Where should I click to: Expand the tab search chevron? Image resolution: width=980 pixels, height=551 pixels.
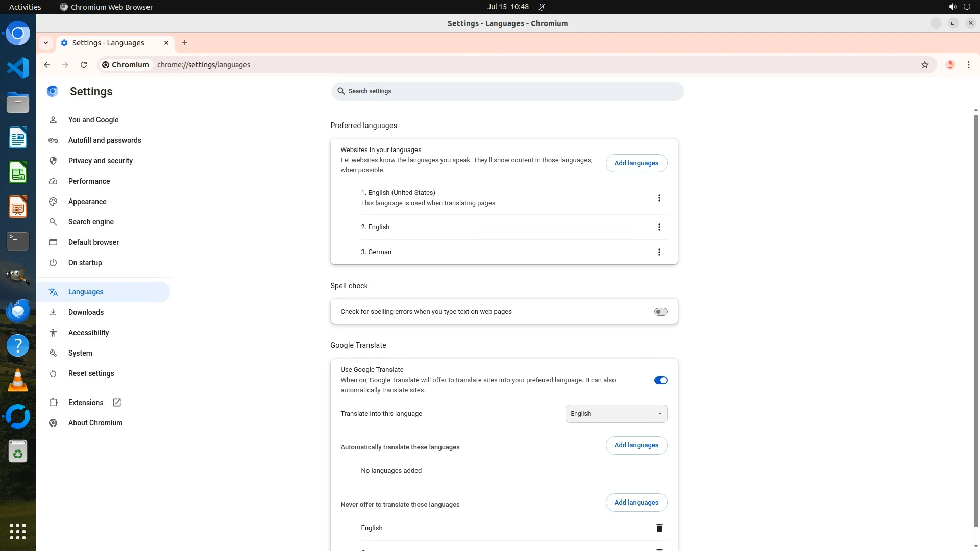tap(46, 43)
